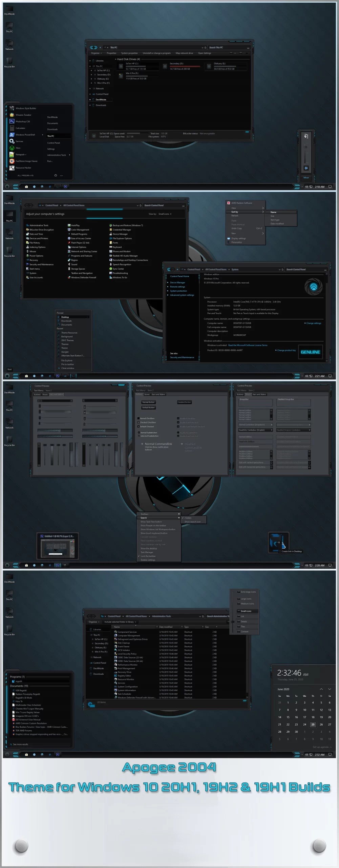339x868 pixels.
Task: Open Services from the start menu
Action: (17, 141)
